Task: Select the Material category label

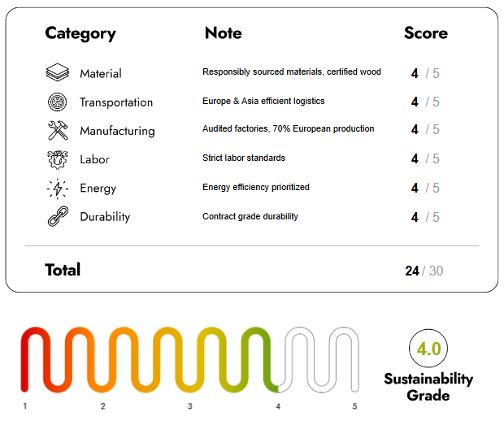Action: [x=101, y=74]
